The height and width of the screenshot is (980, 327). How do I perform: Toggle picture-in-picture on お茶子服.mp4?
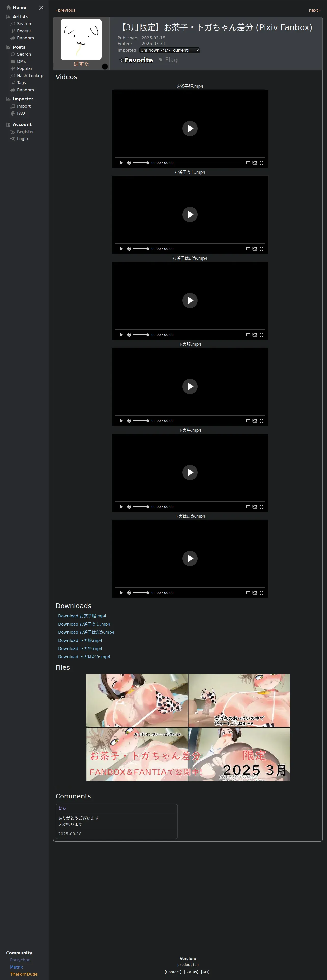click(255, 163)
